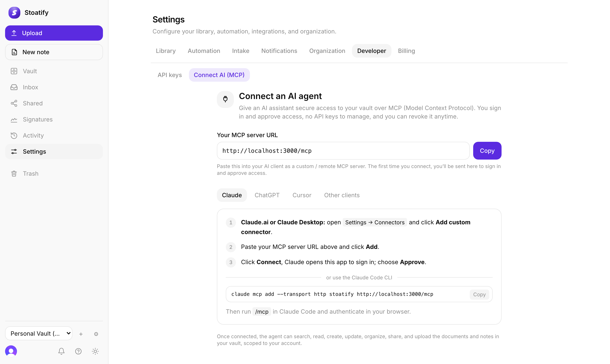Select the Claude client tab
The height and width of the screenshot is (364, 610).
point(232,195)
